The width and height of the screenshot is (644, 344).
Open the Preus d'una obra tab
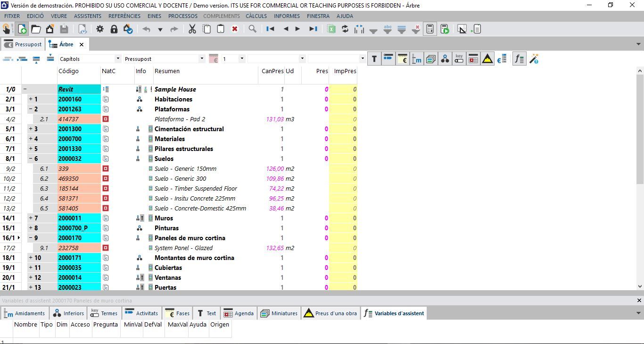click(330, 313)
